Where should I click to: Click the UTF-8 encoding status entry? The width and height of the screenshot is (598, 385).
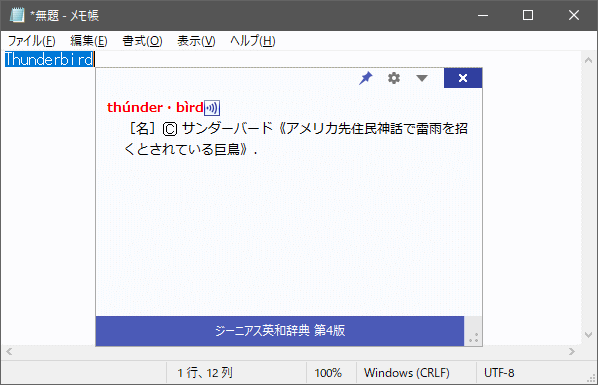[x=499, y=372]
